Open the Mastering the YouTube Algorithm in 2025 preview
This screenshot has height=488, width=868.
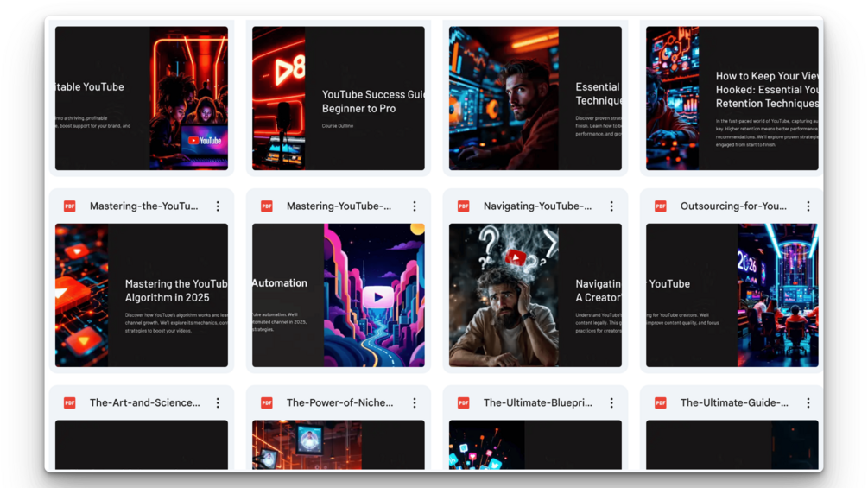141,295
